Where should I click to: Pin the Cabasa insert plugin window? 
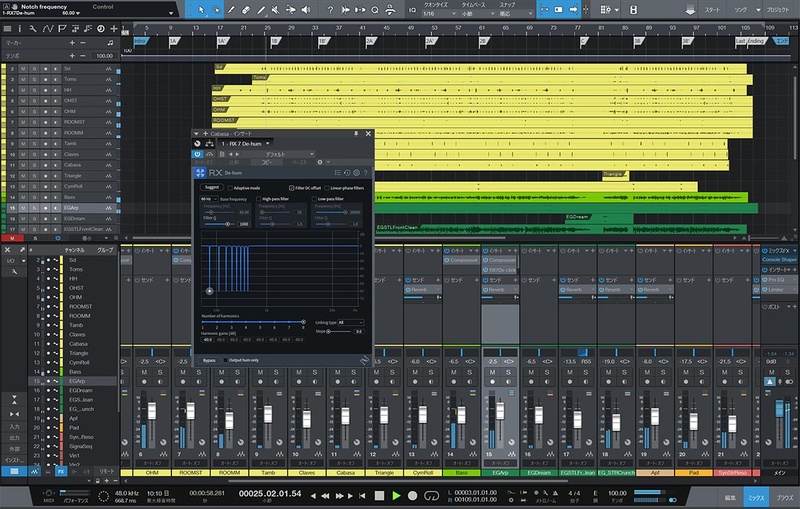point(356,133)
